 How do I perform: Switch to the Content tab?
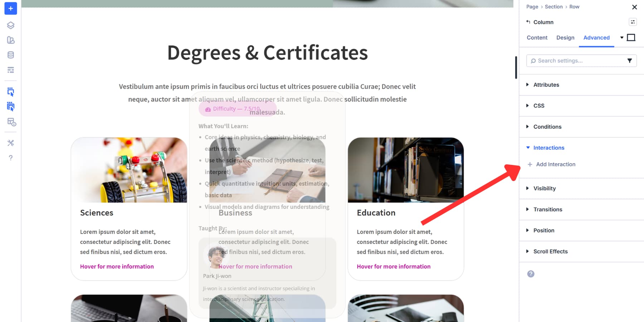pos(537,38)
